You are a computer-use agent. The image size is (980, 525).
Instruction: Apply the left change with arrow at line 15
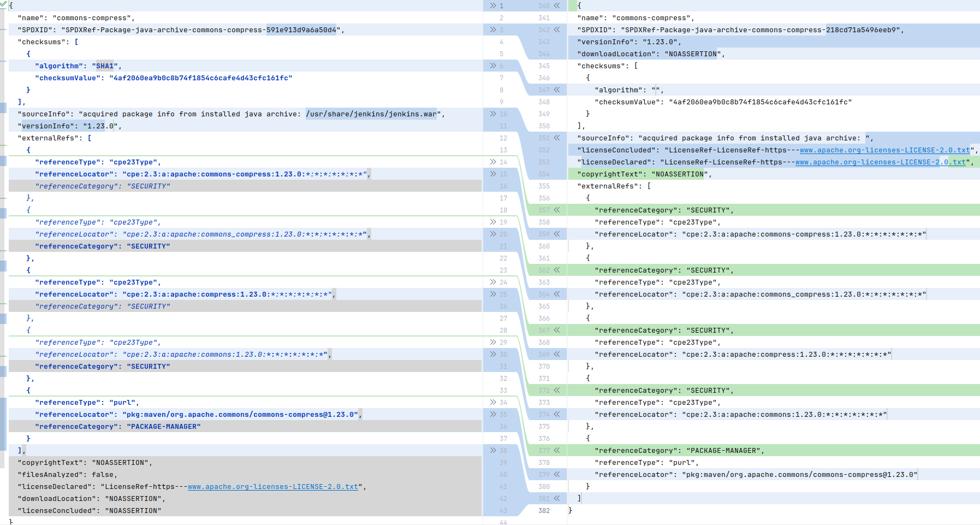click(x=493, y=174)
